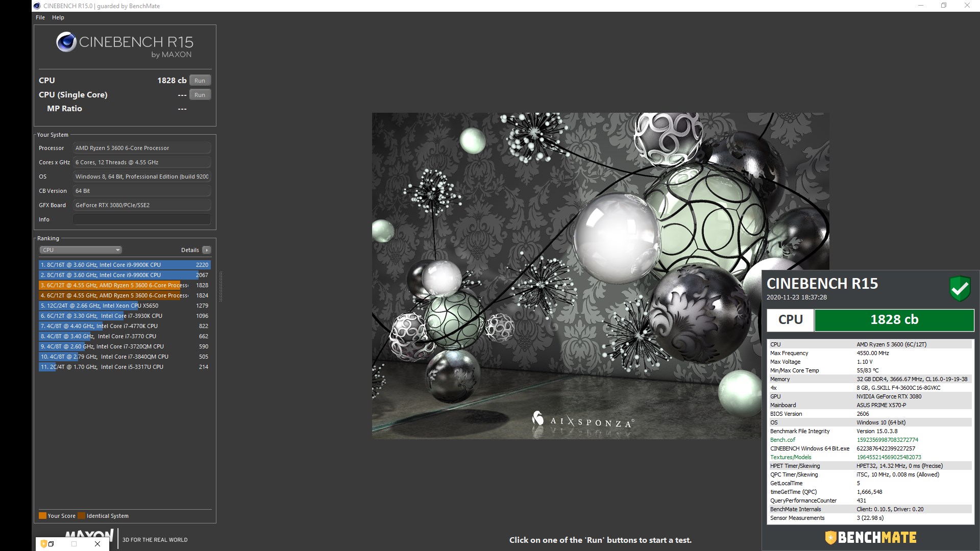Image resolution: width=980 pixels, height=551 pixels.
Task: Click the HPET Timer/Skewing row
Action: pos(871,466)
